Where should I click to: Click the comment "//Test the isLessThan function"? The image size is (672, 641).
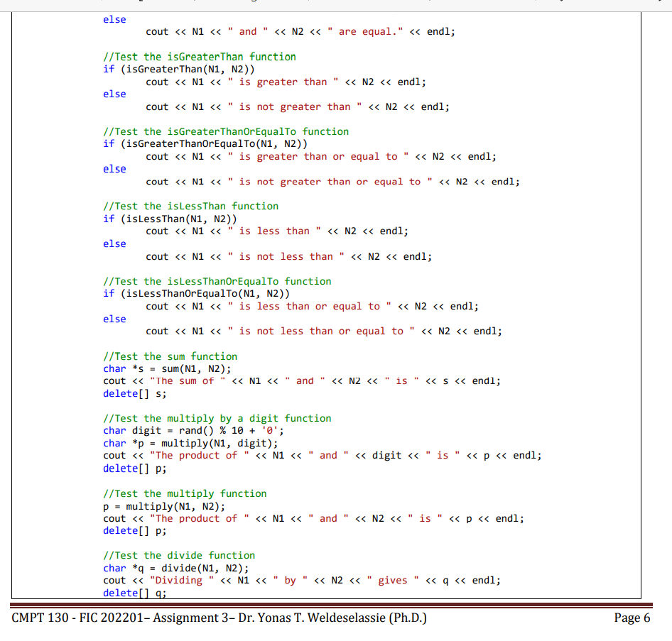[x=190, y=207]
